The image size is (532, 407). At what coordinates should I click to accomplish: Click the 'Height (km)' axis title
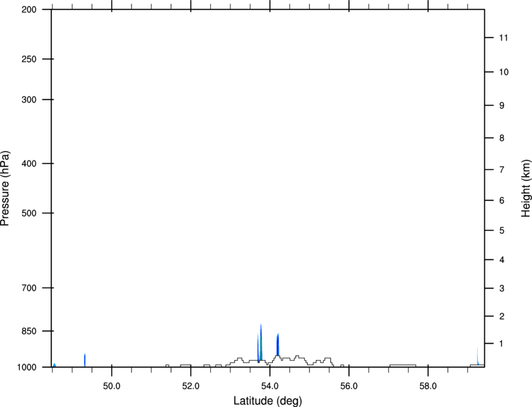[x=526, y=188]
